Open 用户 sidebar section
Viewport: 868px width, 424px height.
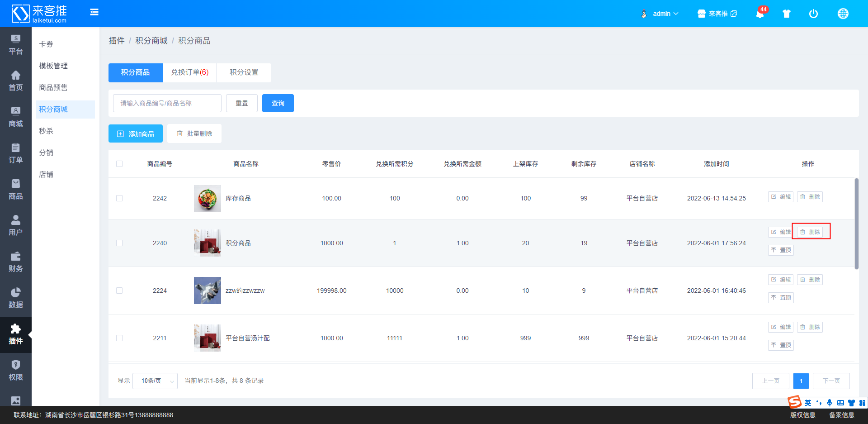16,226
